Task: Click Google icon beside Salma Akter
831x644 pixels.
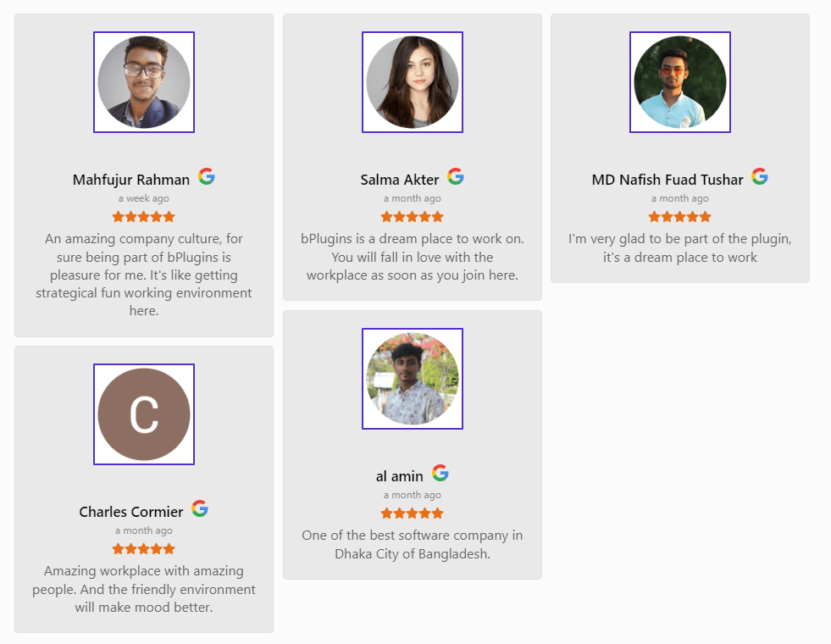Action: pos(456,176)
